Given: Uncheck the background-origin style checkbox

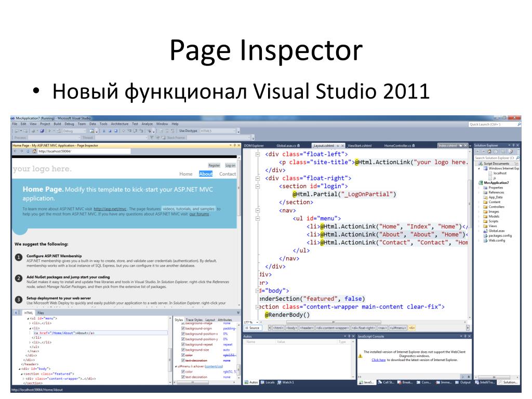Looking at the screenshot, I should point(183,328).
